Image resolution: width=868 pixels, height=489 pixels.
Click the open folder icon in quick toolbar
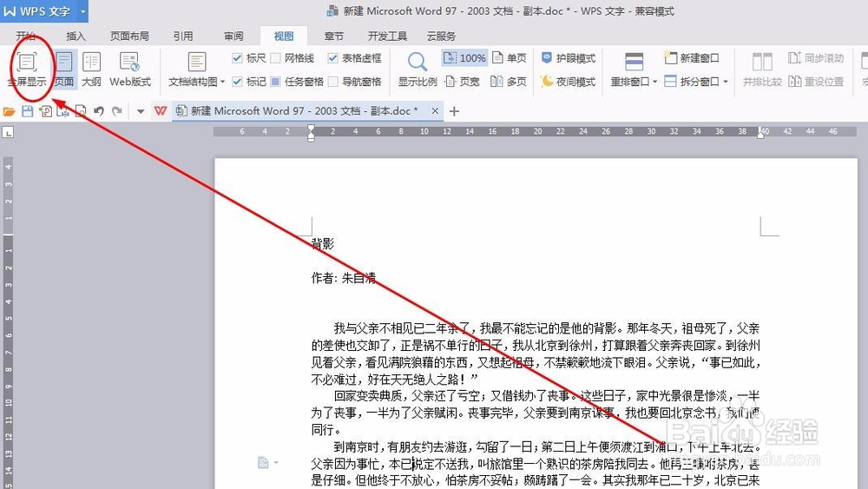tap(9, 111)
